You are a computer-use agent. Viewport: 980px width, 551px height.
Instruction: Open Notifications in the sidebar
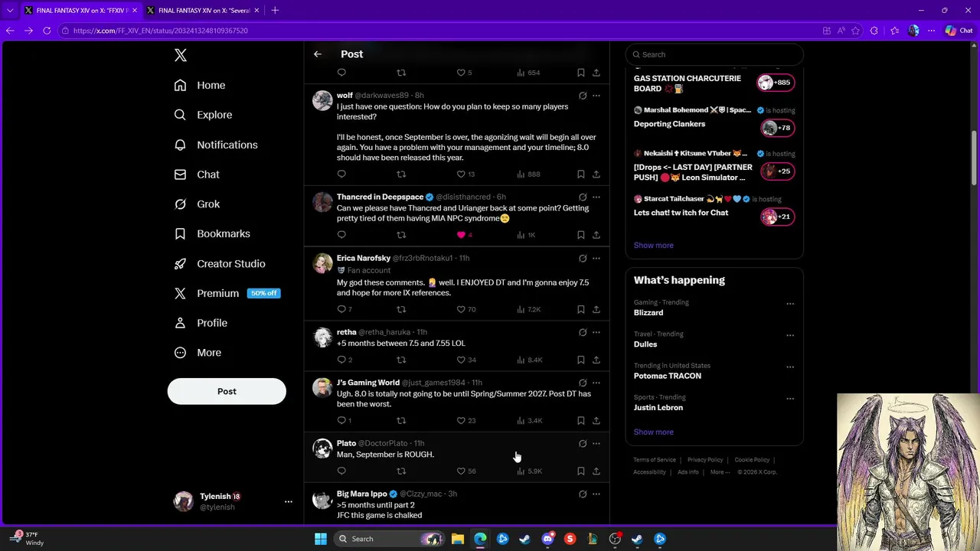[x=216, y=145]
